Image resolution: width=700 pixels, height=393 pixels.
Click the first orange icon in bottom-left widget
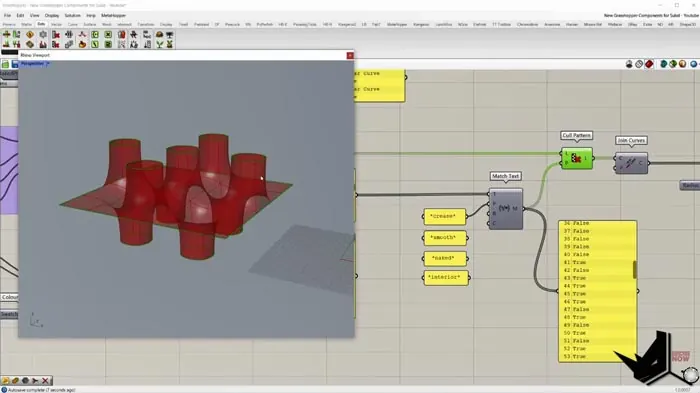tap(5, 380)
